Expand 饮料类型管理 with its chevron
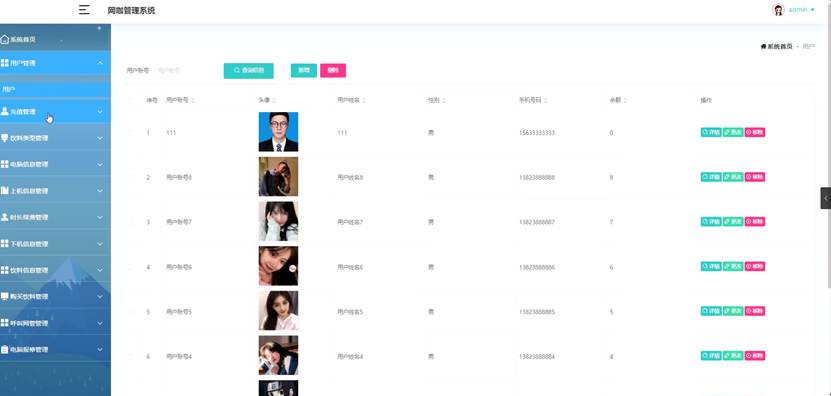This screenshot has width=831, height=396. coord(100,138)
